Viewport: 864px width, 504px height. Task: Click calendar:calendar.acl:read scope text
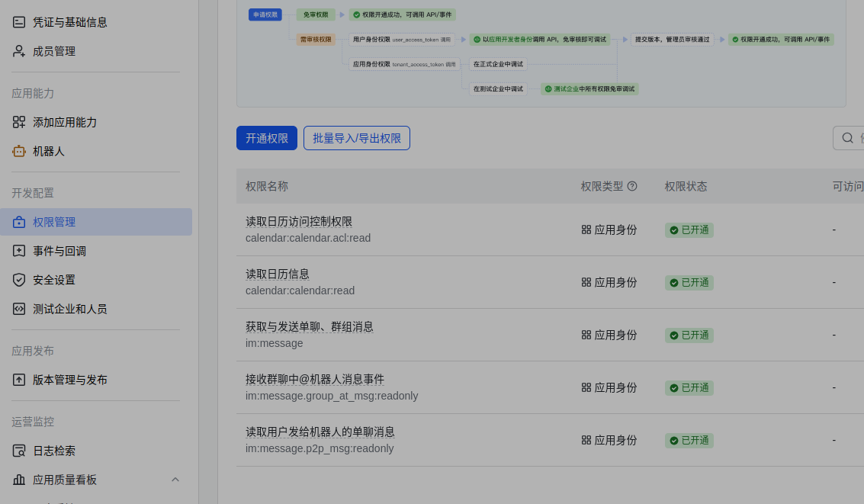308,238
